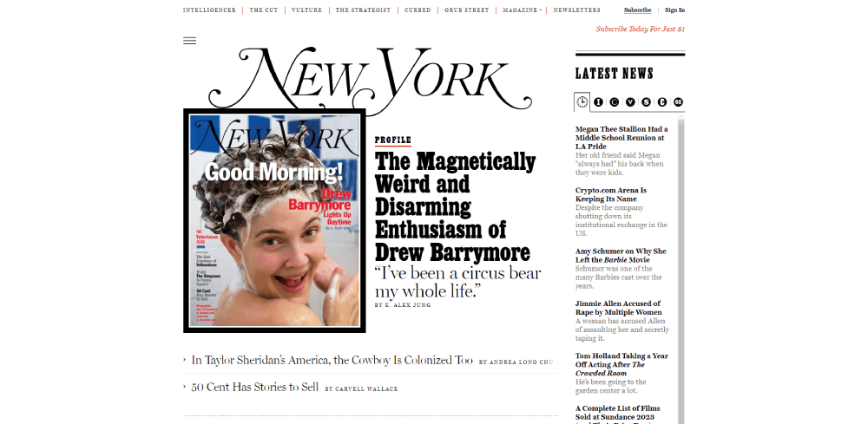Click the Latest News heading

coord(615,74)
